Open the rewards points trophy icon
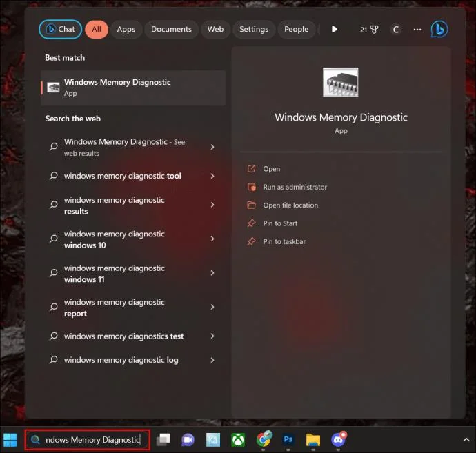 (x=369, y=30)
